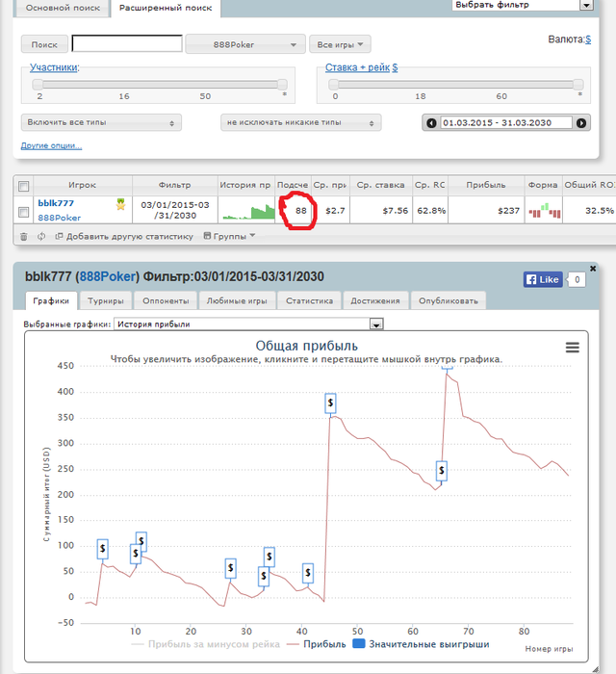
Task: Switch to Расширенный поиск tab
Action: [x=166, y=8]
